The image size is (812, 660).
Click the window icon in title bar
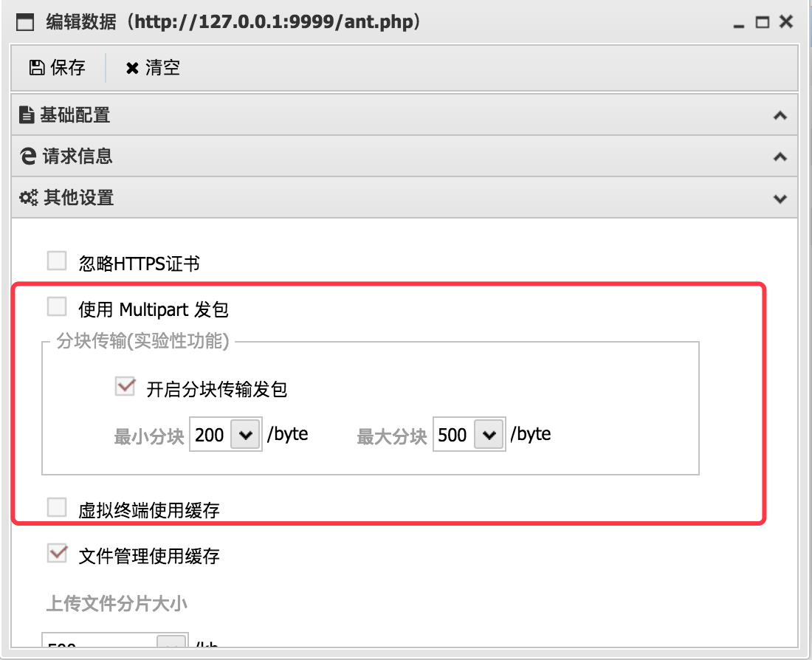[x=25, y=22]
